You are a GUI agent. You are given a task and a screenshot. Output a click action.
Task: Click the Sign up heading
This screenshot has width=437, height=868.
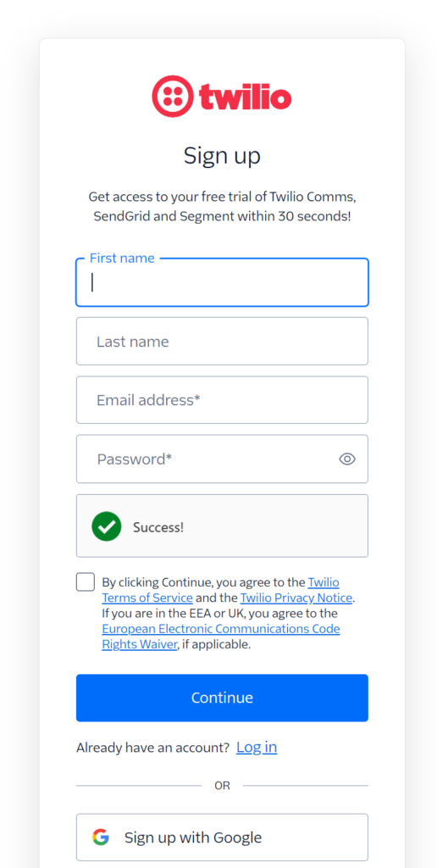point(222,156)
